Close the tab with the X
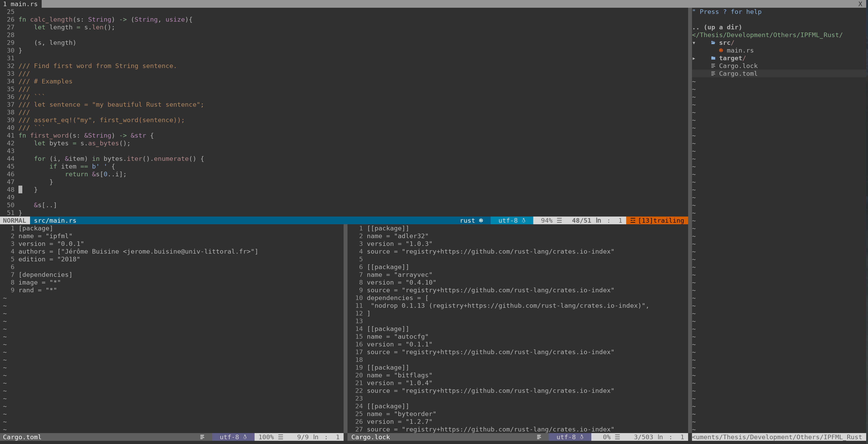This screenshot has height=444, width=868. point(860,4)
